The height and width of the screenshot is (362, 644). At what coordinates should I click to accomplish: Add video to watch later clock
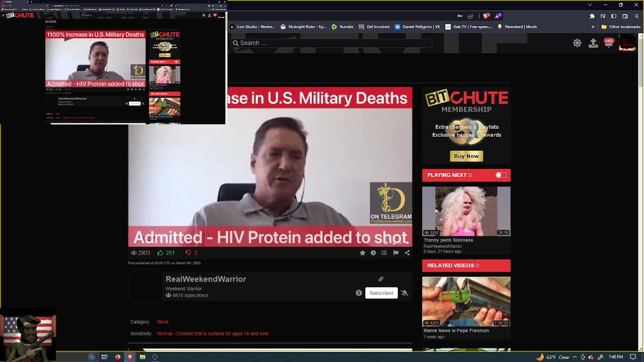tap(373, 253)
